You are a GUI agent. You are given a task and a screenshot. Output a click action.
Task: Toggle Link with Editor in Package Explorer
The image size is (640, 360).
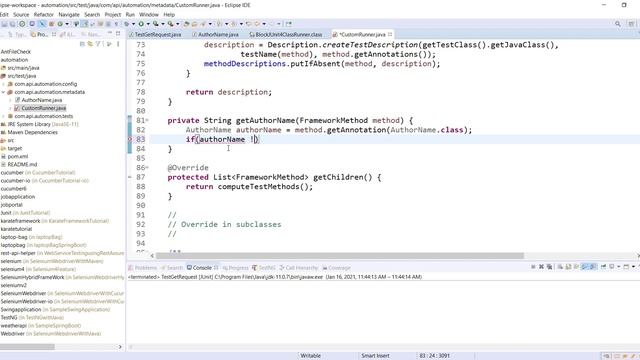click(90, 44)
